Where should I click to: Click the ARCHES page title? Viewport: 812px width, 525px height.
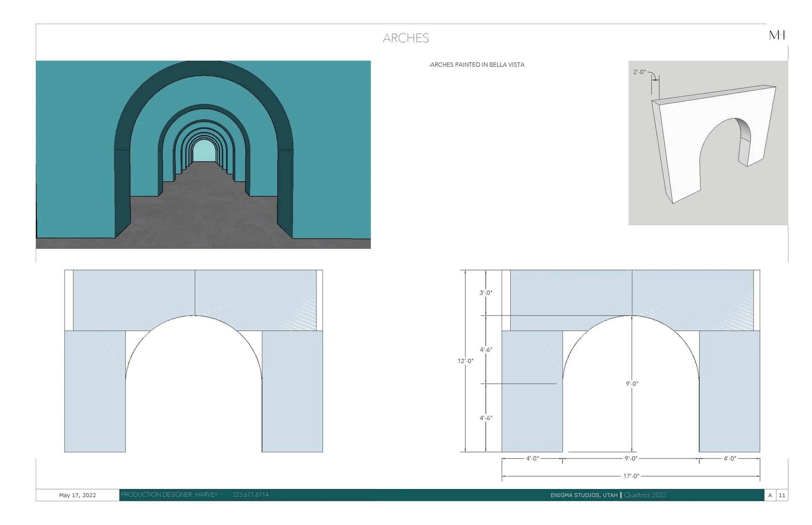tap(406, 38)
